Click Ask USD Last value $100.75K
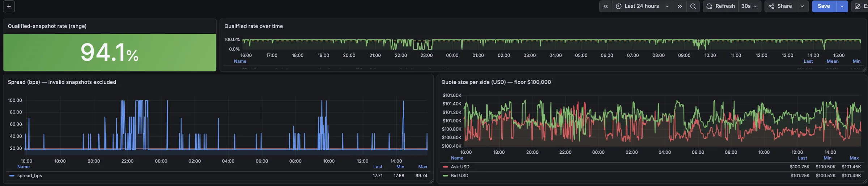 800,167
